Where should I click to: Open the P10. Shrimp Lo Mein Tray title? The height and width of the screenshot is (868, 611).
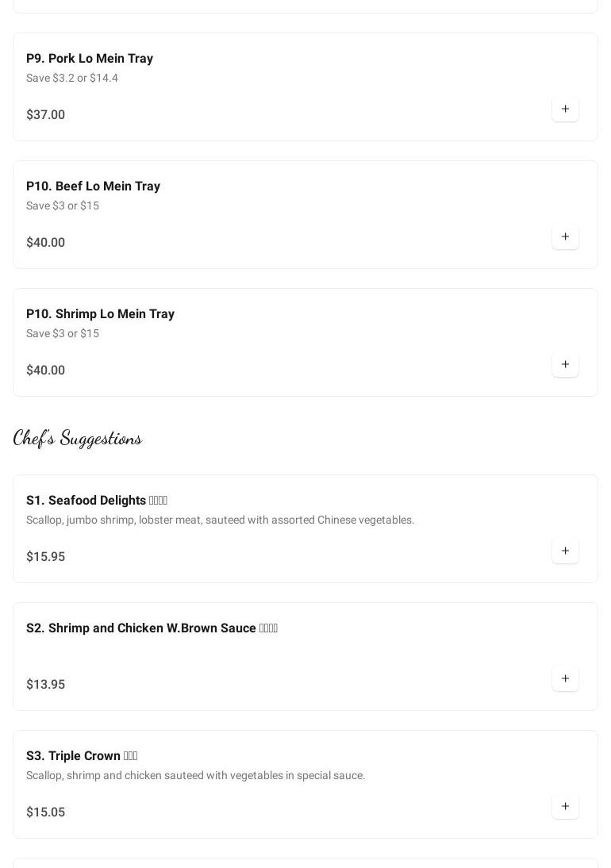click(x=100, y=313)
